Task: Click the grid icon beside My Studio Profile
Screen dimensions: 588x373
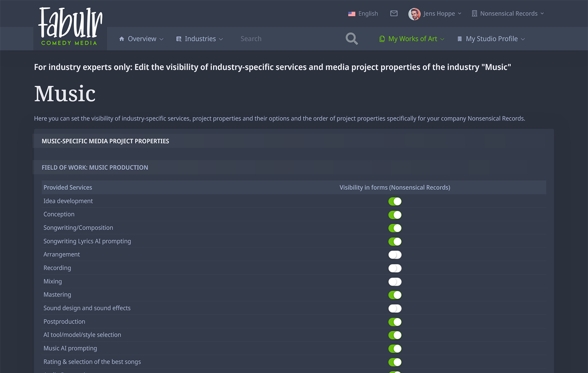Action: click(x=459, y=39)
